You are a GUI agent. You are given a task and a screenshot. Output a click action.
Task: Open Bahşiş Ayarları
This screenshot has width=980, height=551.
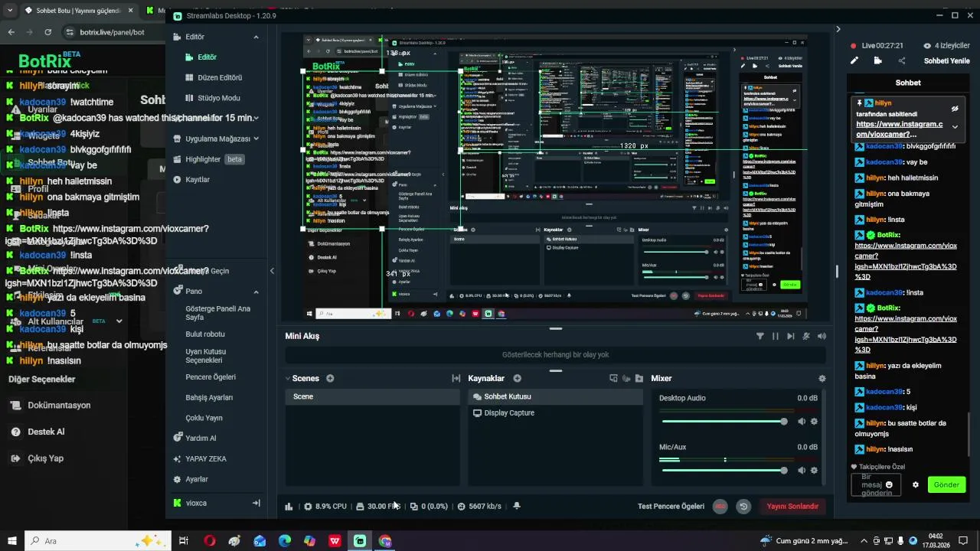pyautogui.click(x=209, y=397)
